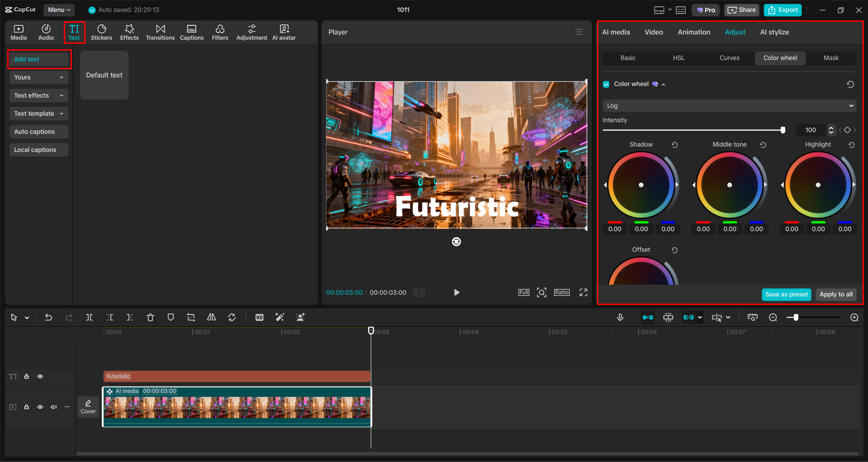868x462 pixels.
Task: Expand the Text effects dropdown
Action: (x=38, y=95)
